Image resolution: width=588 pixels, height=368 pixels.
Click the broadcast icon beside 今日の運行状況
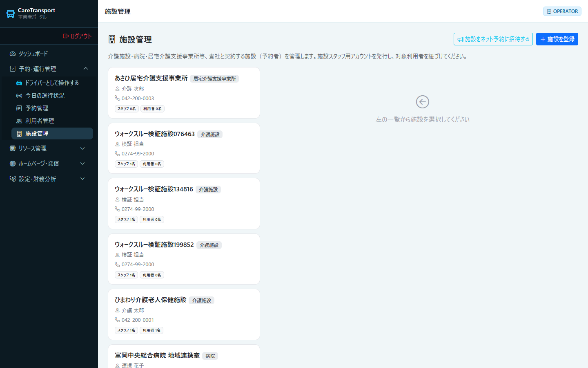coord(19,95)
